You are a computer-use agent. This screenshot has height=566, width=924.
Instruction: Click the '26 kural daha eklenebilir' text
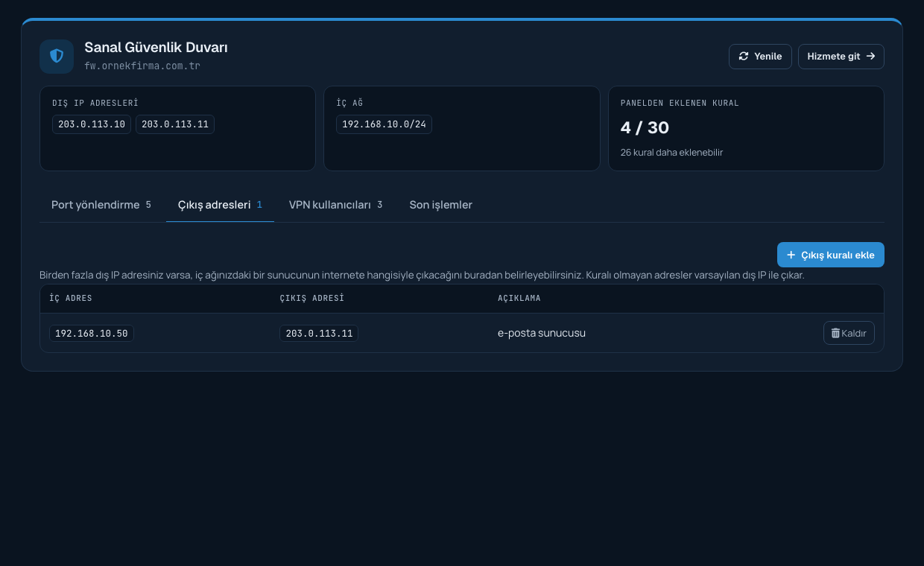671,153
